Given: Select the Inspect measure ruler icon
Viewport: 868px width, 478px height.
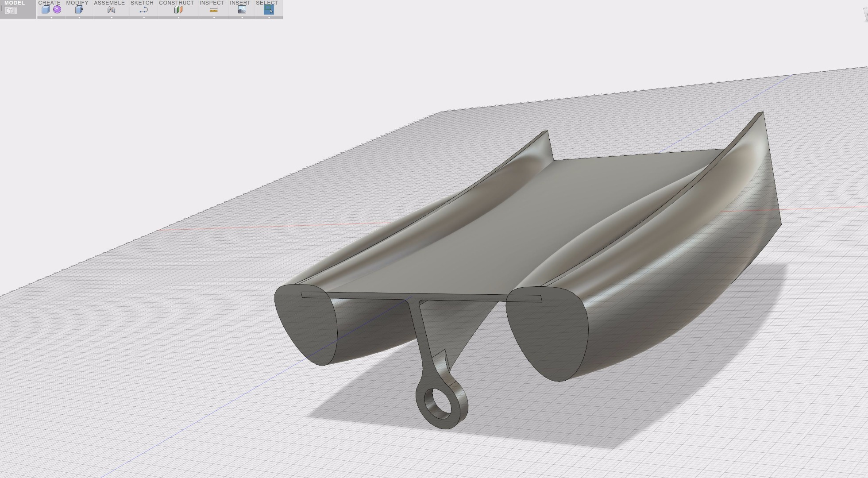Looking at the screenshot, I should tap(213, 10).
